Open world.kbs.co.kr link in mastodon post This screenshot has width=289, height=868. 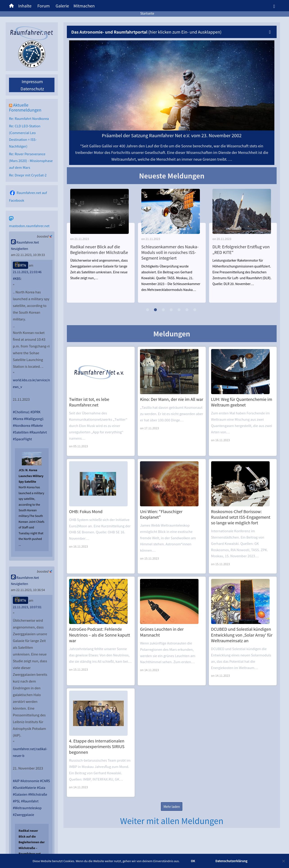[31, 384]
